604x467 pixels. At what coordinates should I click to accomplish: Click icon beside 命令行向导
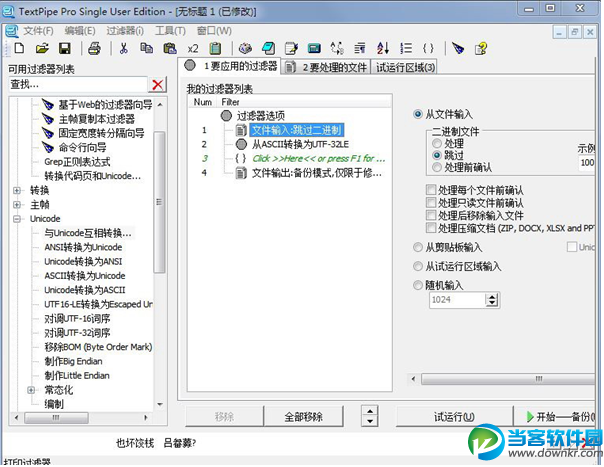tap(47, 147)
